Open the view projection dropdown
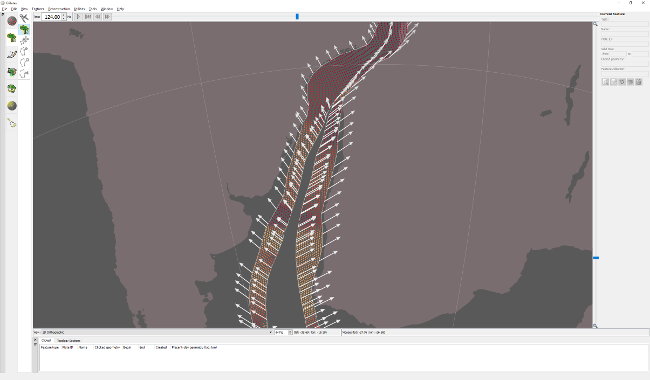The width and height of the screenshot is (650, 380). tap(156, 332)
